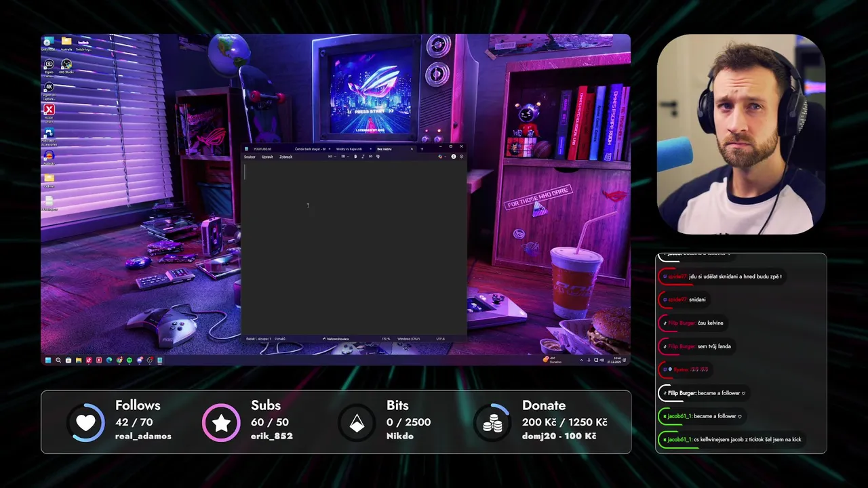
Task: Open the Audacity desktop shortcut
Action: pos(49,158)
